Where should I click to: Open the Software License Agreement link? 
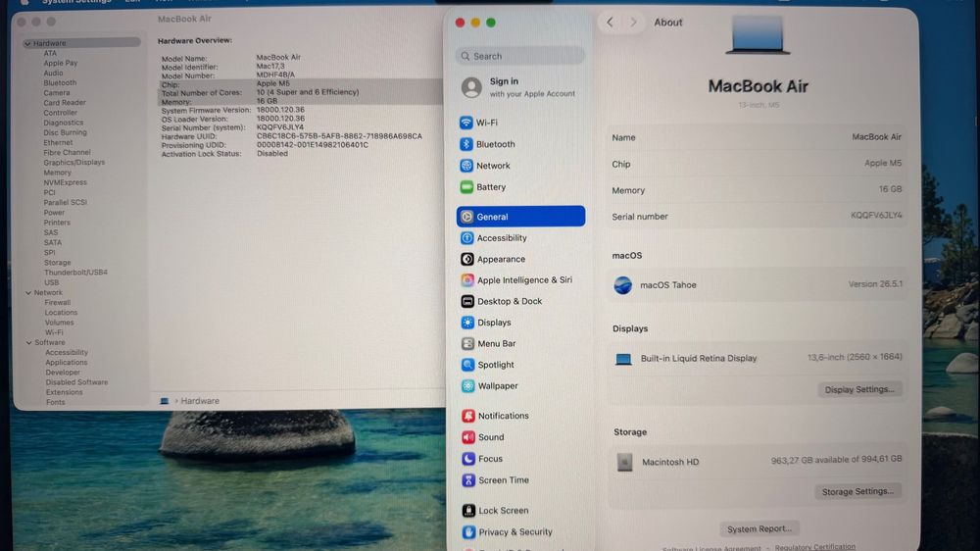[711, 548]
